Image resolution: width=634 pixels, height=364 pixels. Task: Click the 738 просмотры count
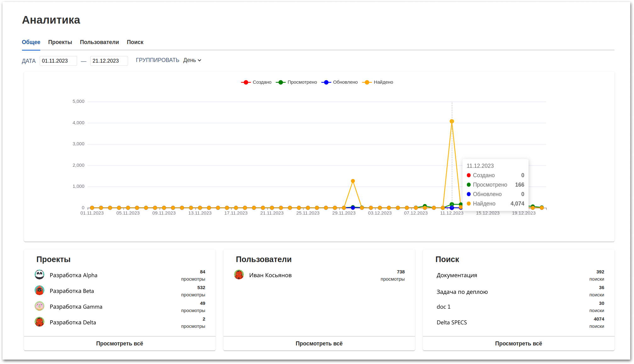point(393,275)
